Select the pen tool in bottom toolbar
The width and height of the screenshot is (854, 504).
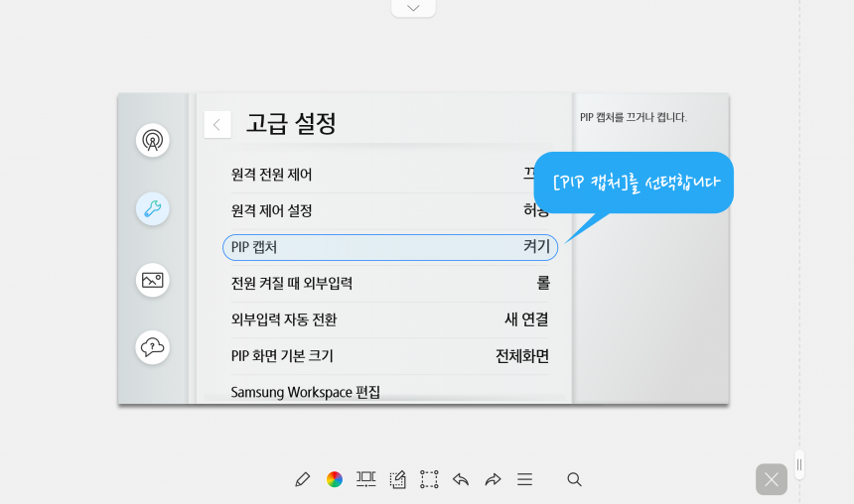302,479
